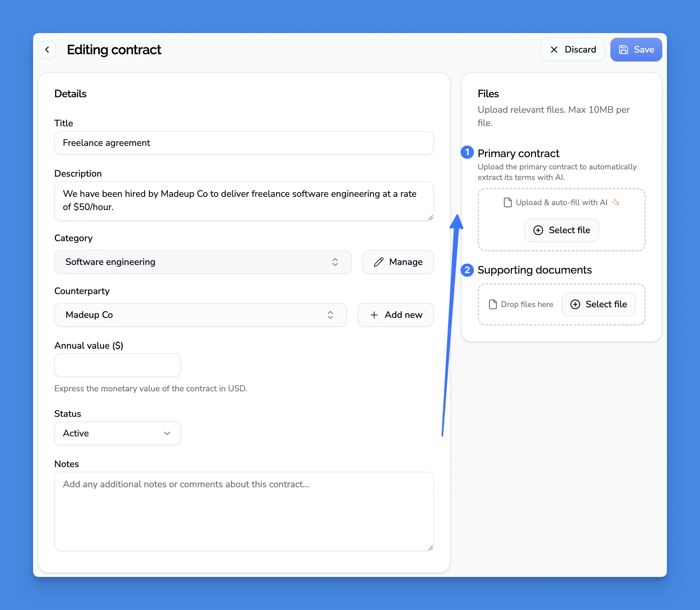Click the plus icon in Add new
This screenshot has width=700, height=610.
(374, 315)
